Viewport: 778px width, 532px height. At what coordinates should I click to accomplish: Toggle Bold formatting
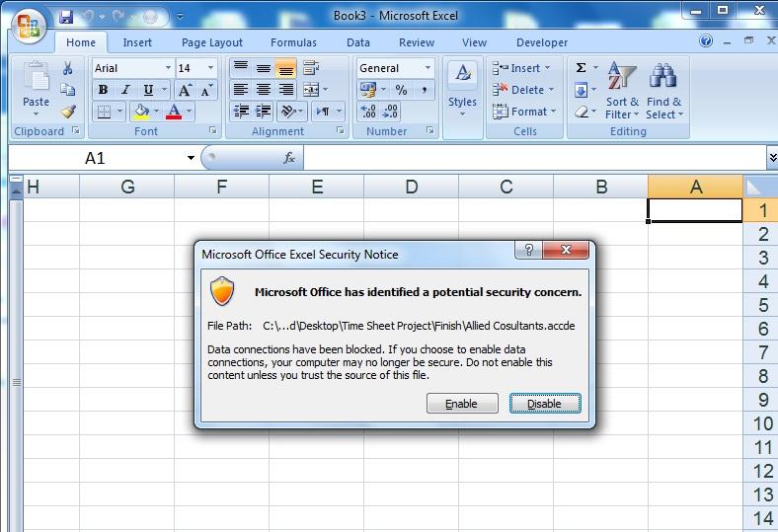pos(104,90)
